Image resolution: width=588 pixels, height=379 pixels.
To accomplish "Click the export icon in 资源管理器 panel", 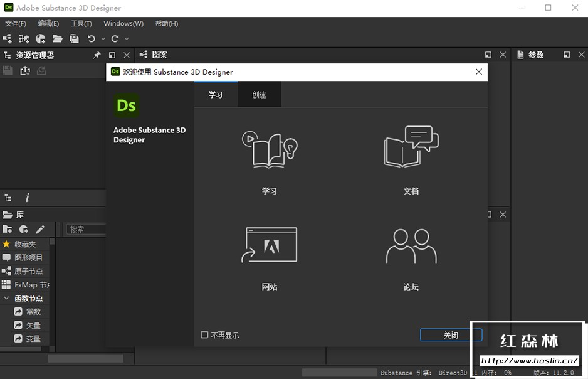I will pos(25,71).
